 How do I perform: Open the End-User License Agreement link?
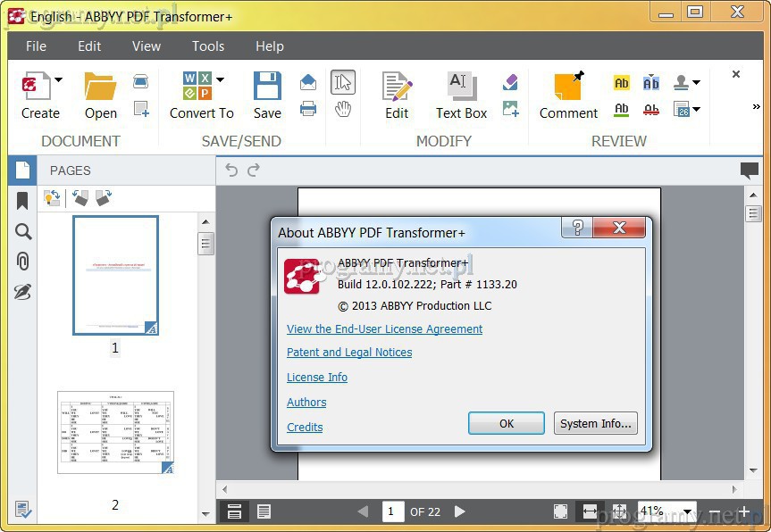point(384,329)
